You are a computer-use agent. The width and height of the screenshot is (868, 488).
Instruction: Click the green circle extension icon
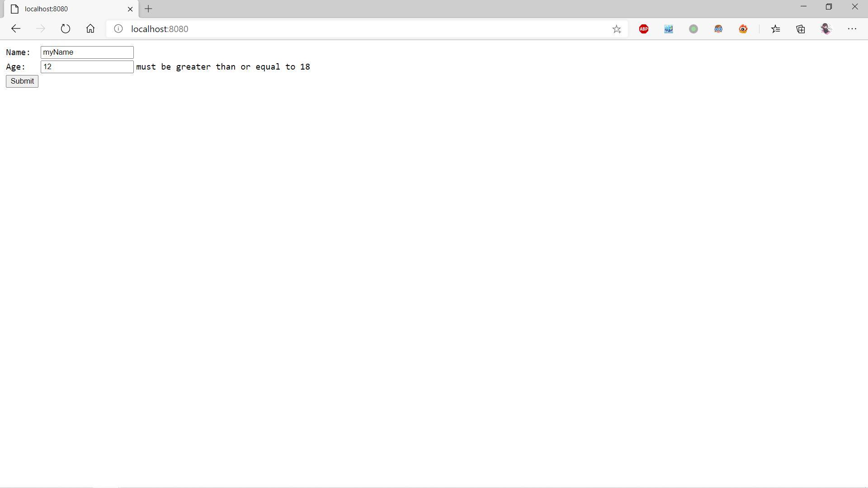693,29
